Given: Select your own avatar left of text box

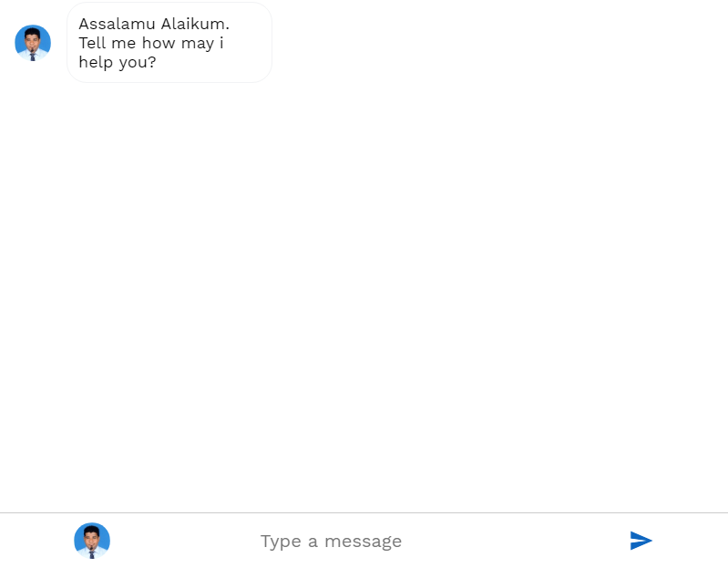Looking at the screenshot, I should pyautogui.click(x=92, y=541).
